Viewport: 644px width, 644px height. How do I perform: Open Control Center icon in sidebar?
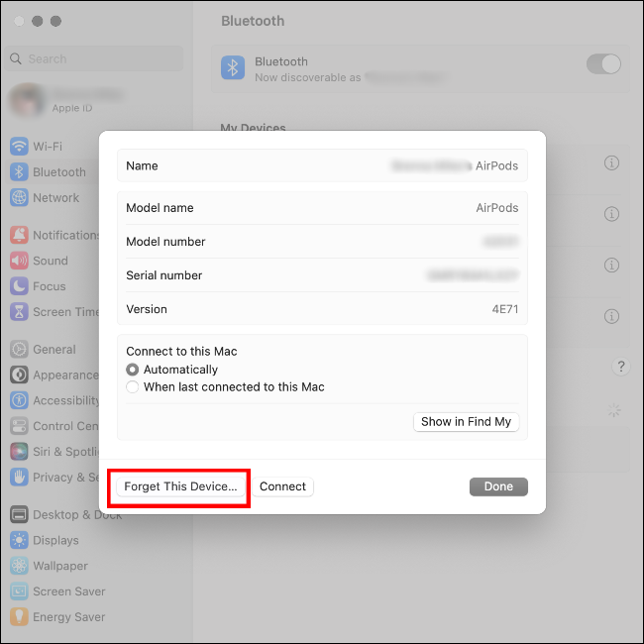click(19, 426)
